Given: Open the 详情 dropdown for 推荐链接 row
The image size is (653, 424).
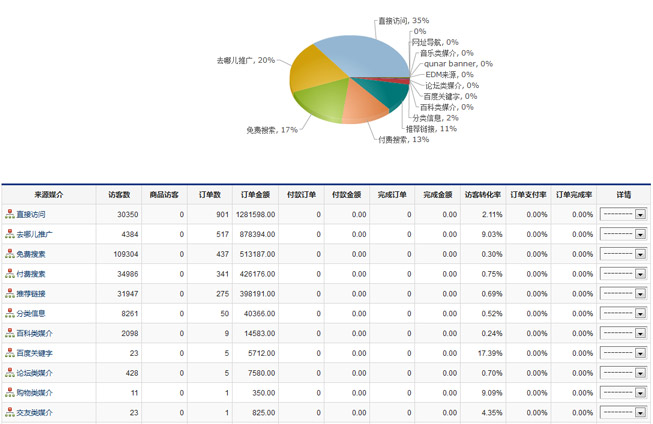Looking at the screenshot, I should (x=623, y=294).
